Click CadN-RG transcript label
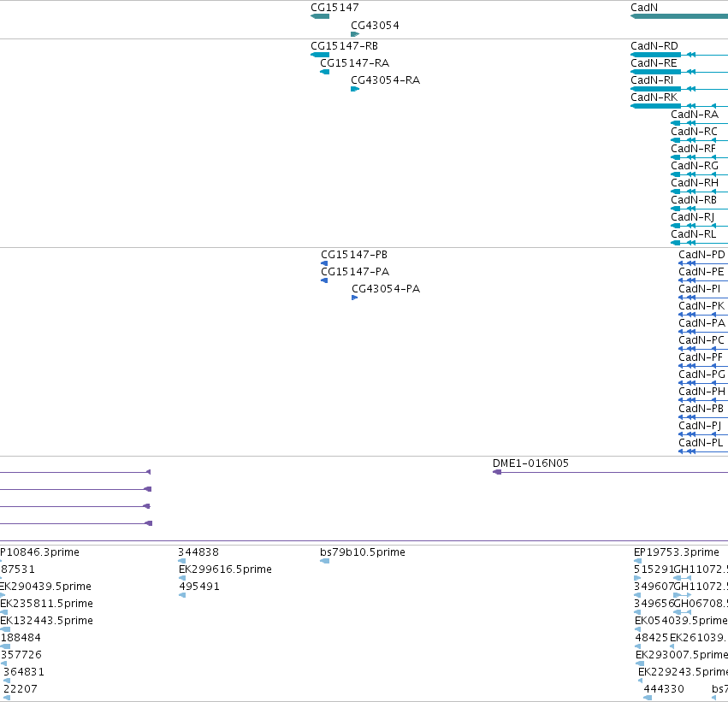 (695, 166)
